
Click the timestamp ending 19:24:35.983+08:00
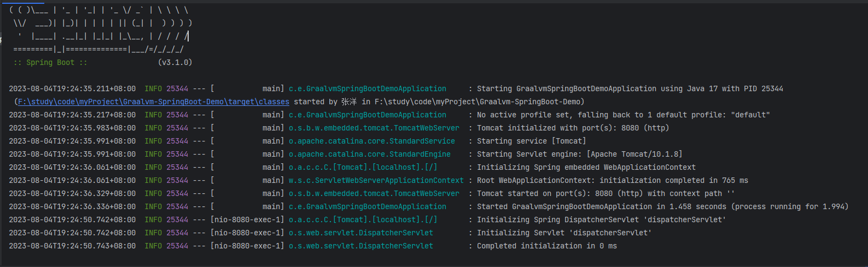click(72, 128)
